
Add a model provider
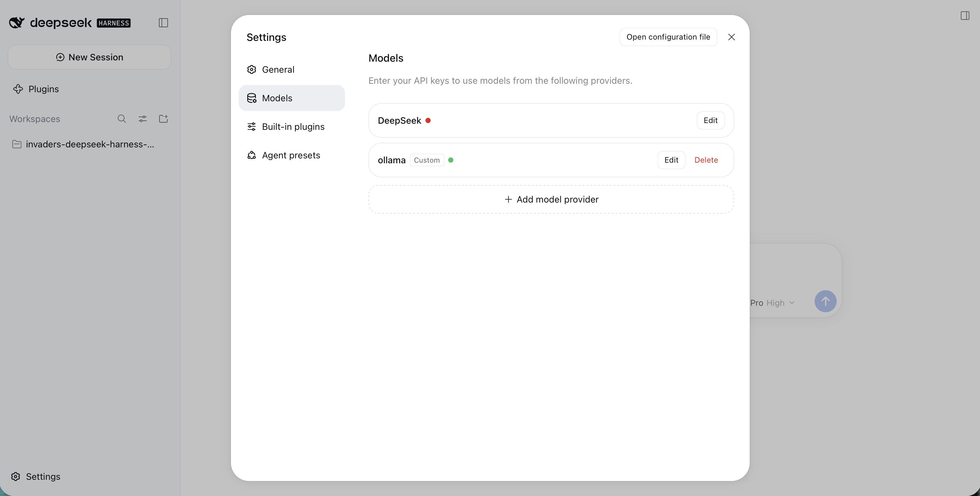tap(551, 199)
